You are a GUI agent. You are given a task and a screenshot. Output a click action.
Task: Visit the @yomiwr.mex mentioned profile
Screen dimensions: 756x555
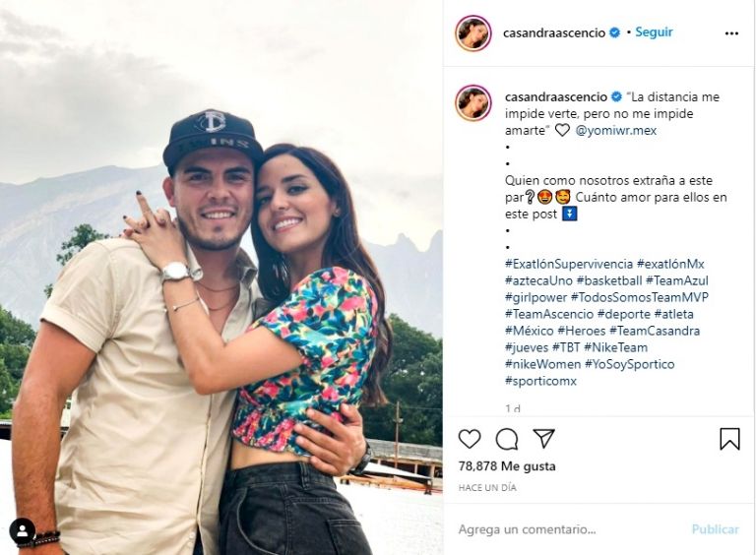tap(615, 131)
